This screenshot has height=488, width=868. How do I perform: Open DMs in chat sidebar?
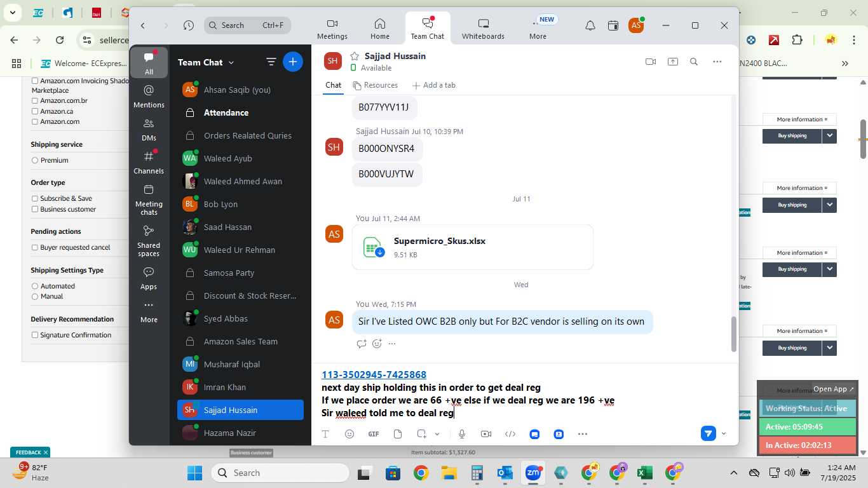[x=149, y=130]
